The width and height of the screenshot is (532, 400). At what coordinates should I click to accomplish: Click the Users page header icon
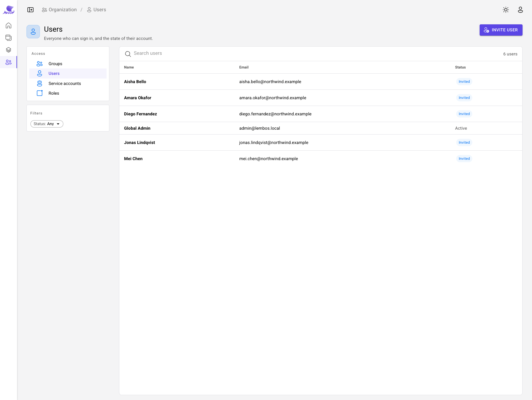tap(33, 32)
